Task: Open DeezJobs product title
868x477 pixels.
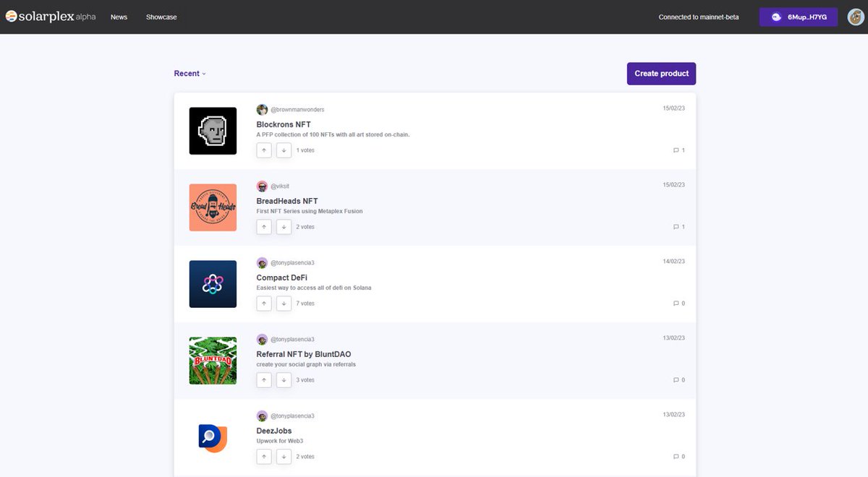Action: pos(274,431)
